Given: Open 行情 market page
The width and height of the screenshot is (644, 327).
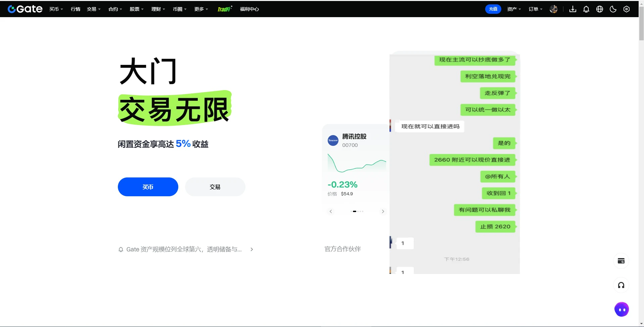Looking at the screenshot, I should pyautogui.click(x=76, y=9).
